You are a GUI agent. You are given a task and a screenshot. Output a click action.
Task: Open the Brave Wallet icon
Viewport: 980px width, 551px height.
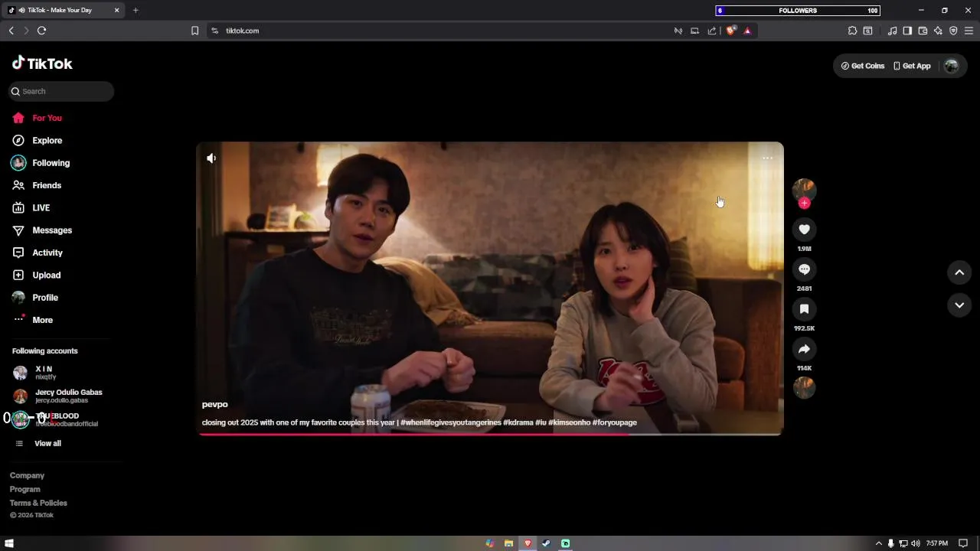[923, 31]
